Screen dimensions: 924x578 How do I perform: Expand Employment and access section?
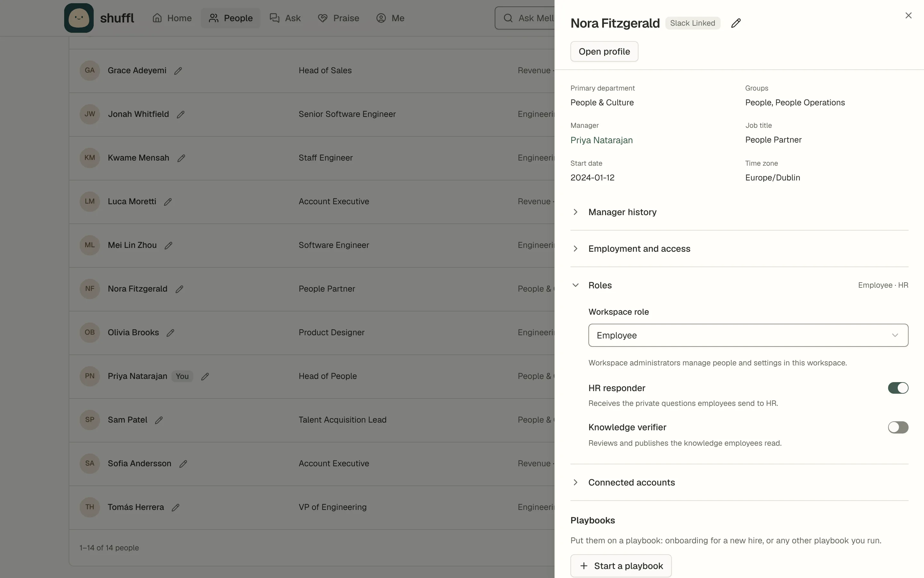[739, 249]
